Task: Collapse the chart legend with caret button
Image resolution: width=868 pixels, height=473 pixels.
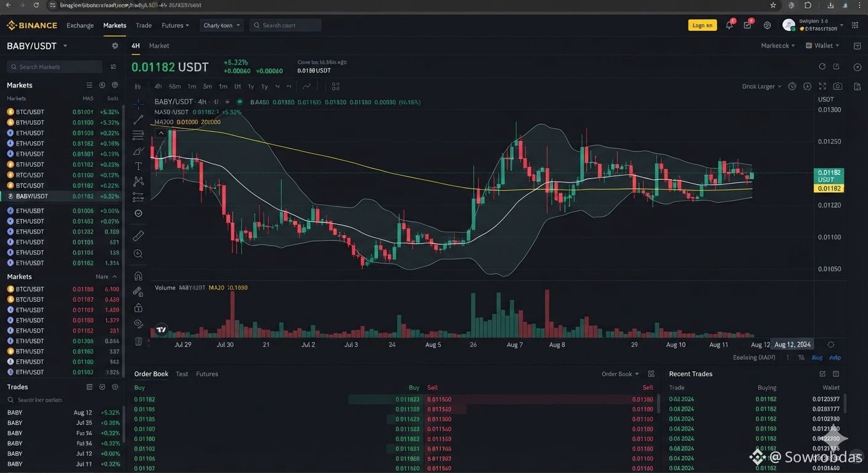Action: tap(161, 132)
